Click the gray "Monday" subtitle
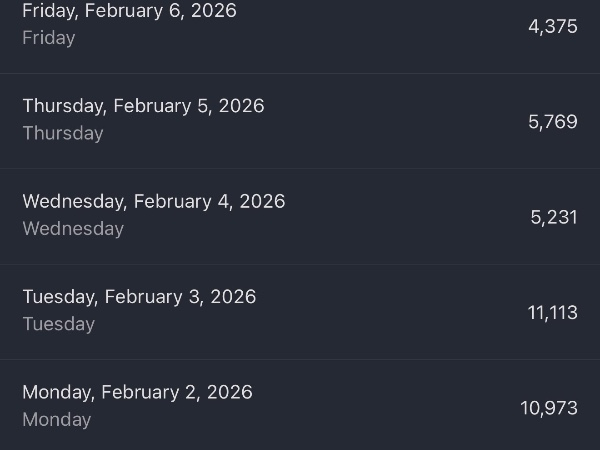This screenshot has width=600, height=450. point(57,420)
